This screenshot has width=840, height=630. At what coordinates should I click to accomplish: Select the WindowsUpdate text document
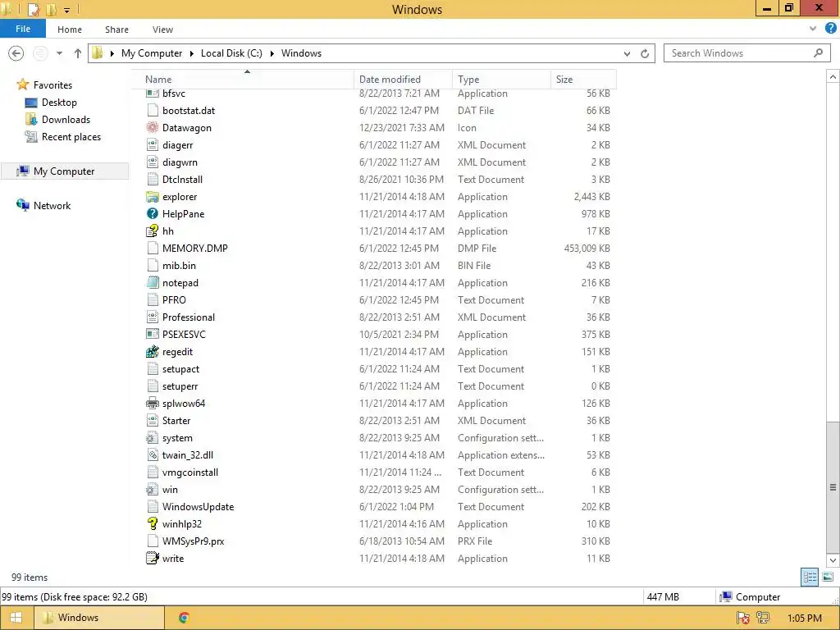199,507
